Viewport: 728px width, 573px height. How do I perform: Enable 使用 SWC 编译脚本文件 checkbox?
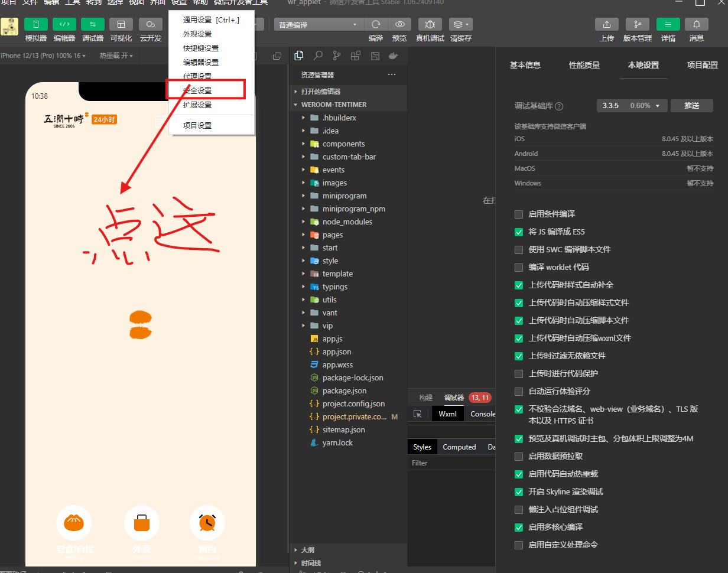pos(519,249)
